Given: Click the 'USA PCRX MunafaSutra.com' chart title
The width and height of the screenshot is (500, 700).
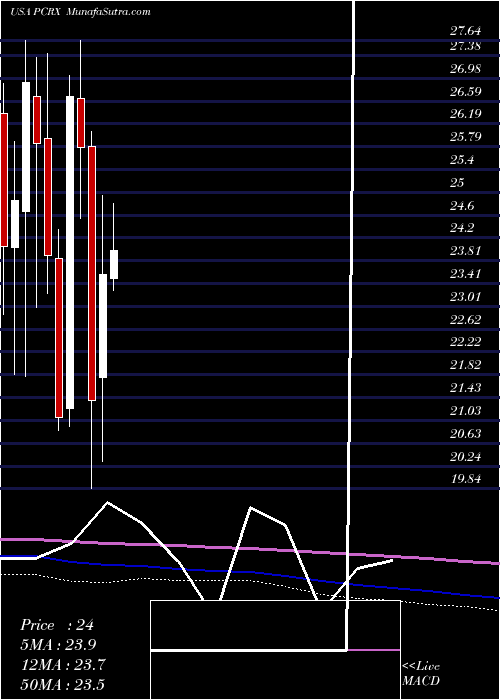Looking at the screenshot, I should pyautogui.click(x=80, y=12).
